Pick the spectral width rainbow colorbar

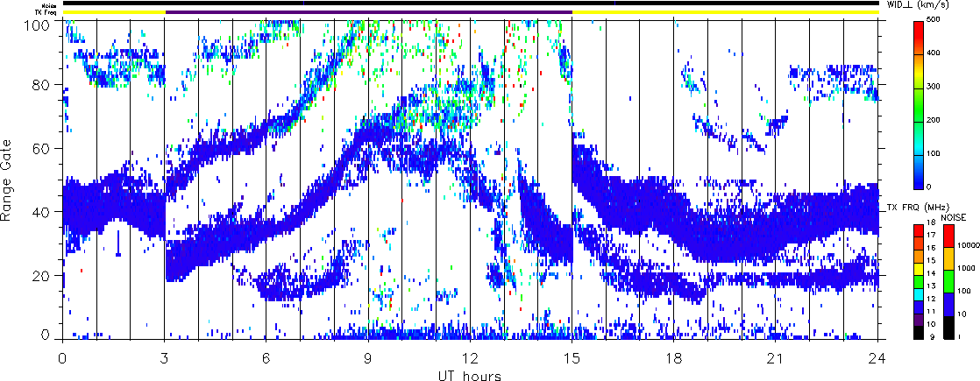point(918,105)
